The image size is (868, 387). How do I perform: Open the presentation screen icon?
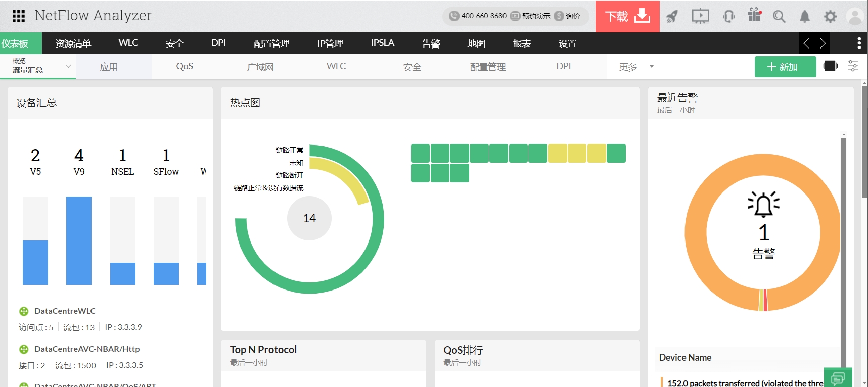(x=700, y=16)
